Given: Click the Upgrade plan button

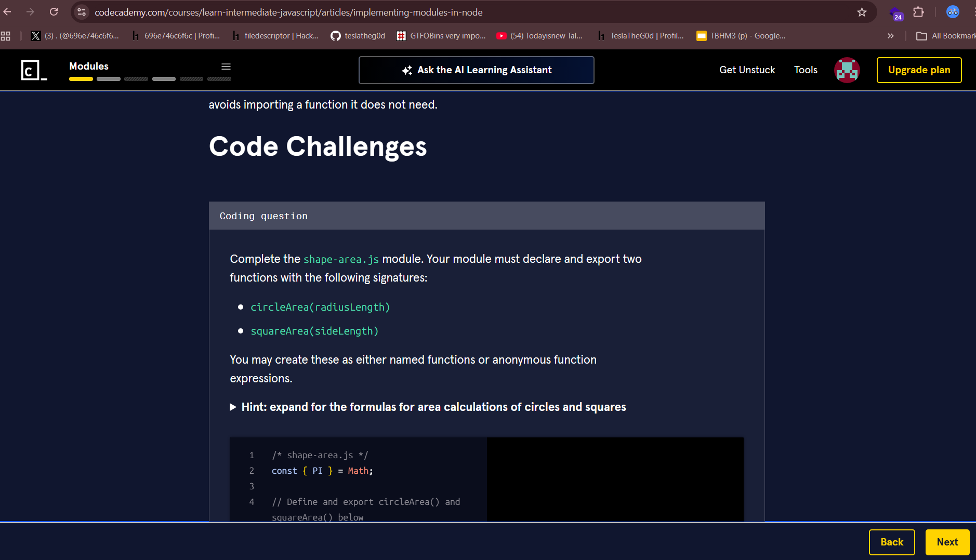Looking at the screenshot, I should pos(919,70).
